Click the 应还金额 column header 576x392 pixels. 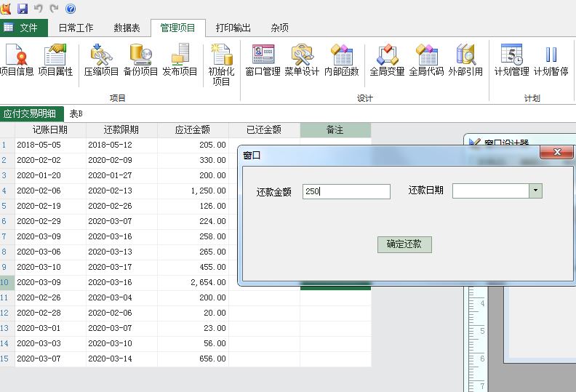pos(193,129)
